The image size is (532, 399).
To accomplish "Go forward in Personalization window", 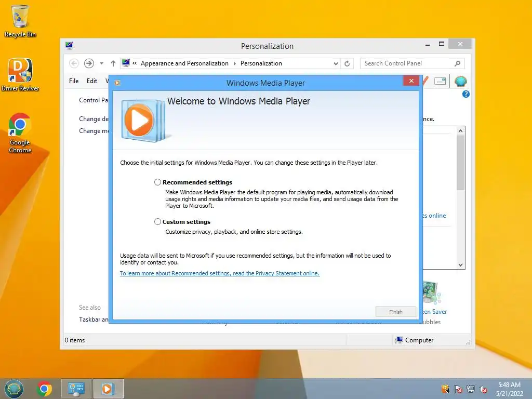I will (x=89, y=63).
